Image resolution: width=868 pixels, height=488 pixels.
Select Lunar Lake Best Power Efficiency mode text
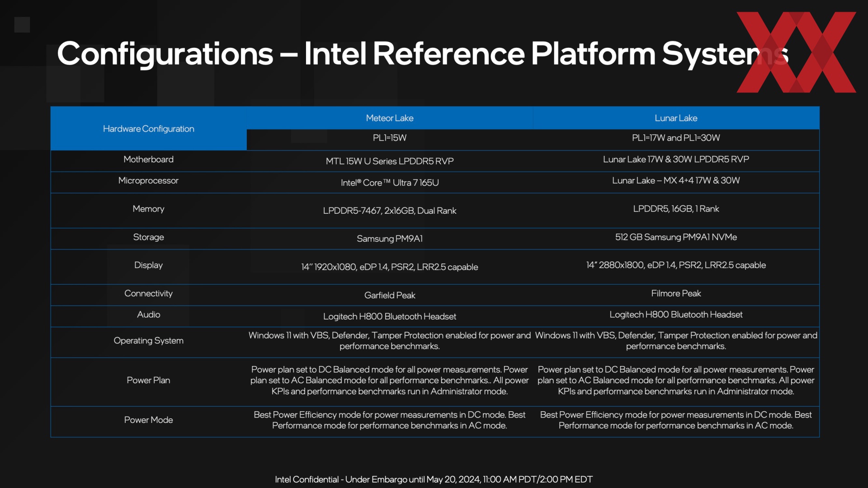(676, 420)
